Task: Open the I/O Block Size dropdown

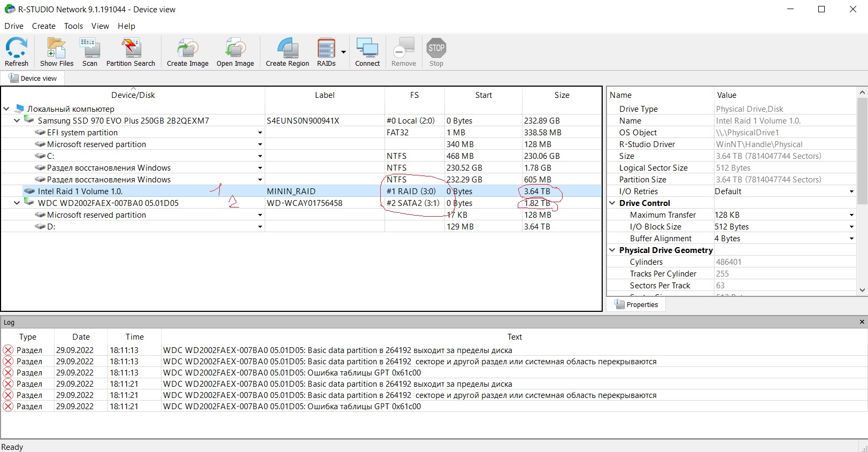Action: [851, 227]
